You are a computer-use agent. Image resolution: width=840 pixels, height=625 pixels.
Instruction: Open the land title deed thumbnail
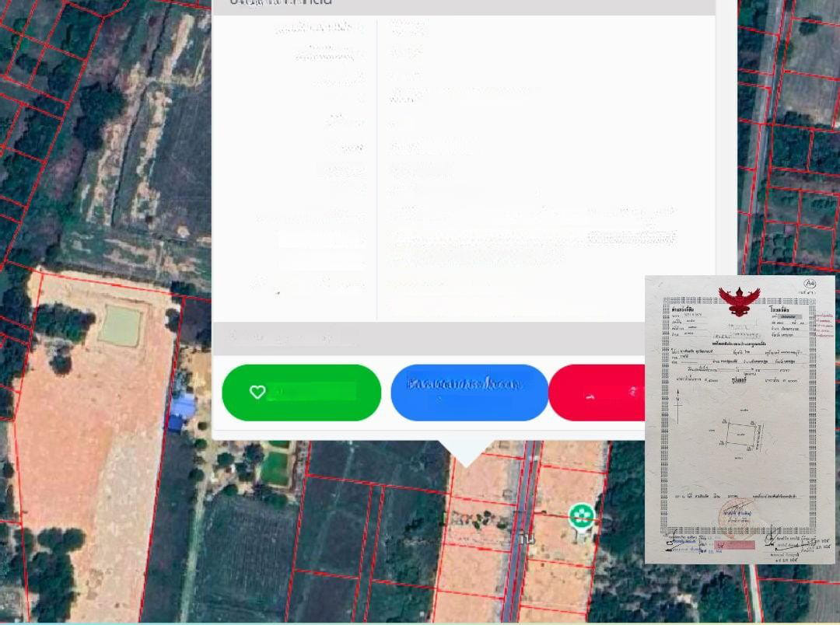coord(739,420)
